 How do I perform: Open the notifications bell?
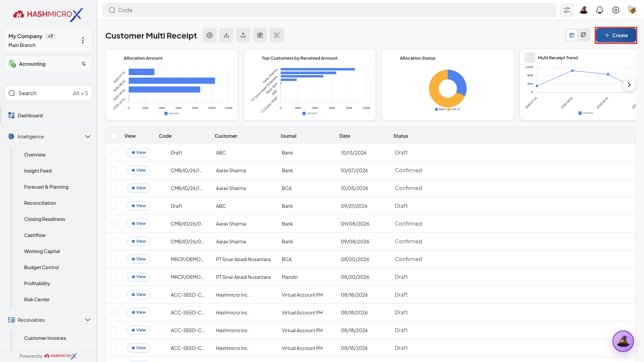click(600, 10)
